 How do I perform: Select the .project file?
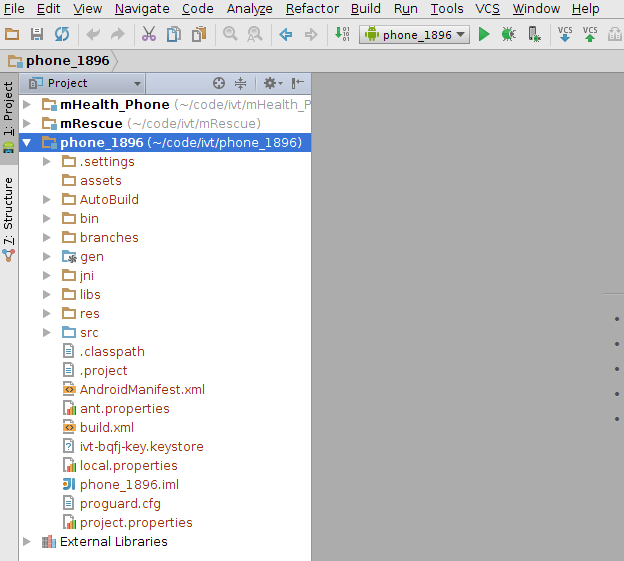point(103,371)
